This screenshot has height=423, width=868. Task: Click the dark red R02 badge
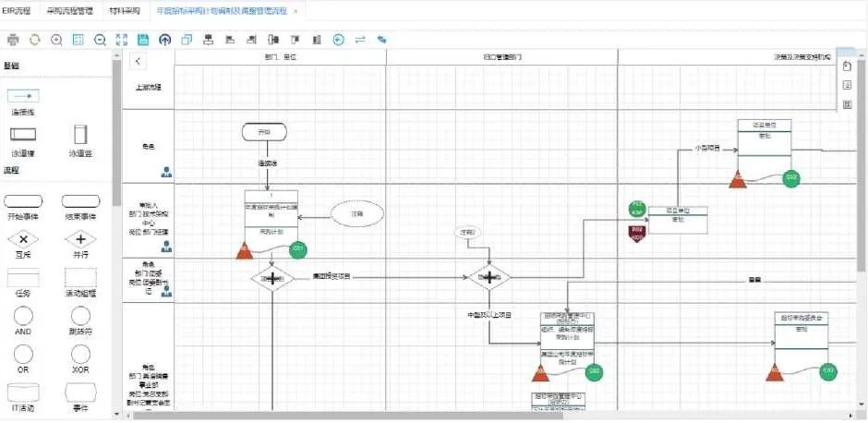click(637, 233)
